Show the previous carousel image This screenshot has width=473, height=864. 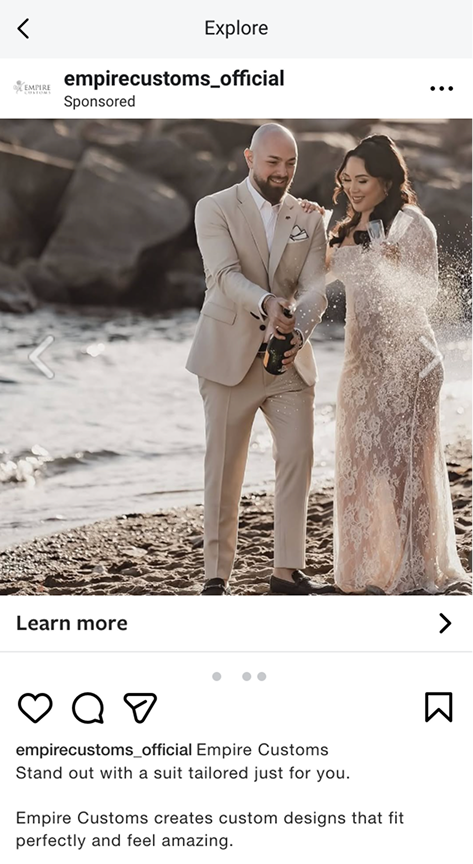coord(42,357)
